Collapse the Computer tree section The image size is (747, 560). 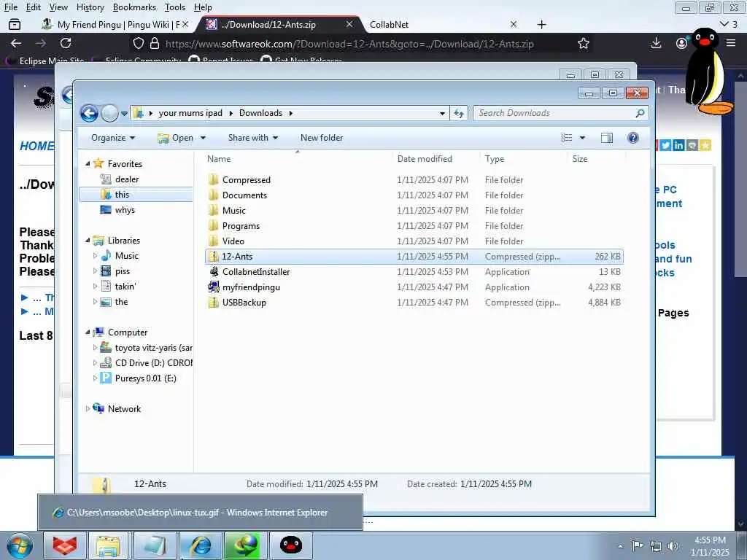[x=88, y=332]
